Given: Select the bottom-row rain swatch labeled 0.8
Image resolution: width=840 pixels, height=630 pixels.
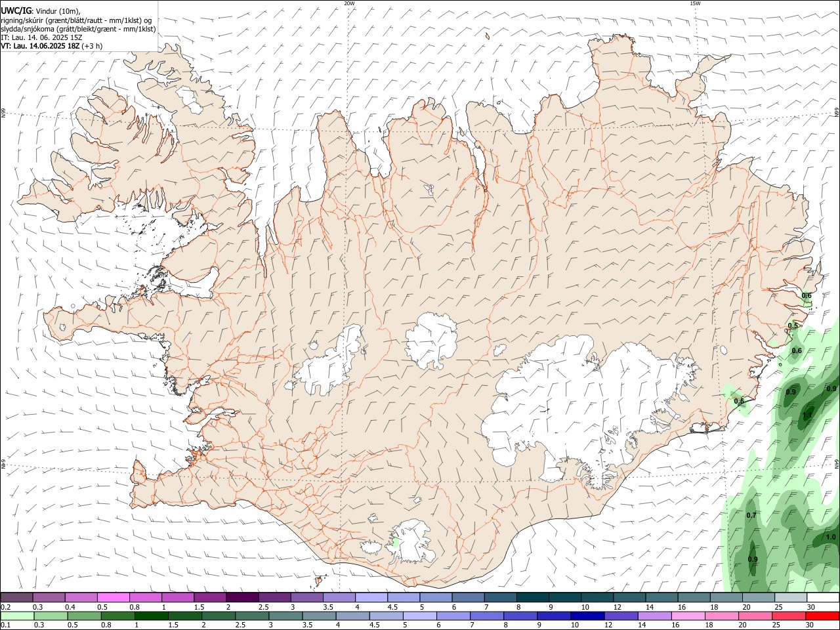Looking at the screenshot, I should coord(117,616).
